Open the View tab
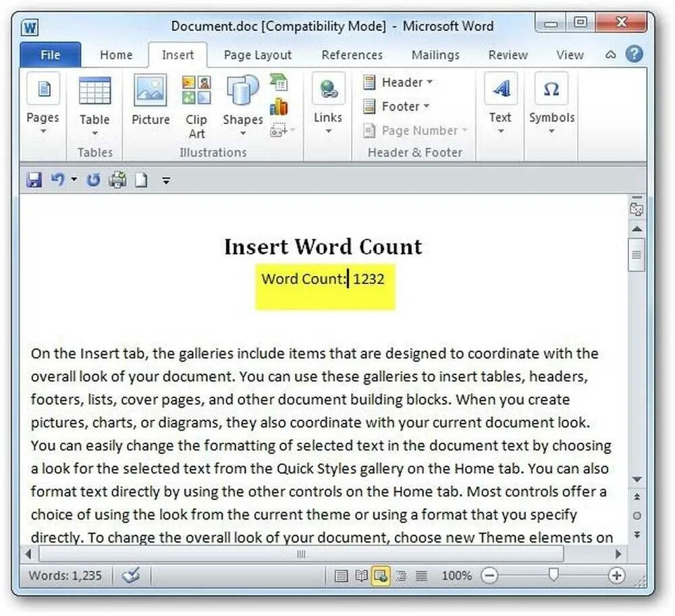The width and height of the screenshot is (675, 616). [x=570, y=55]
